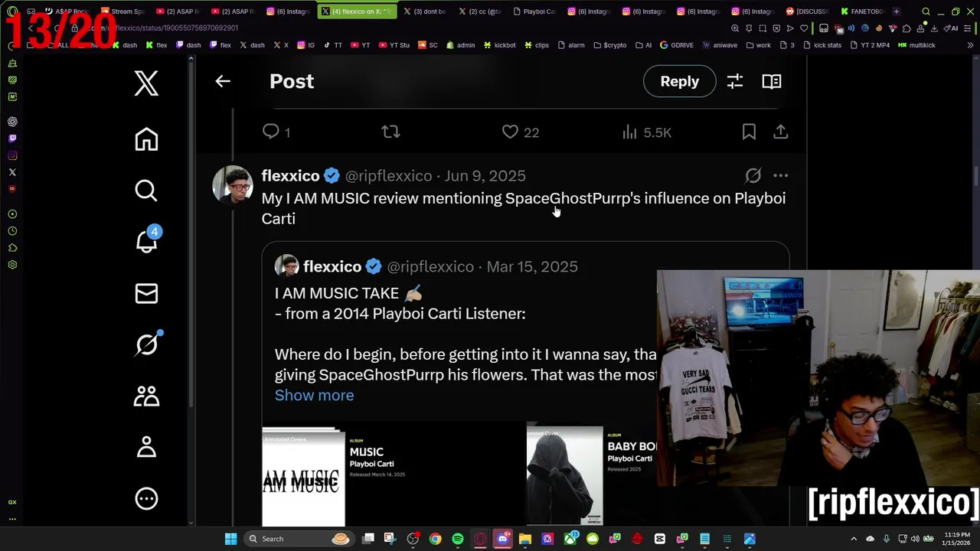This screenshot has height=551, width=980.
Task: Expand tweet with Show more
Action: point(314,396)
